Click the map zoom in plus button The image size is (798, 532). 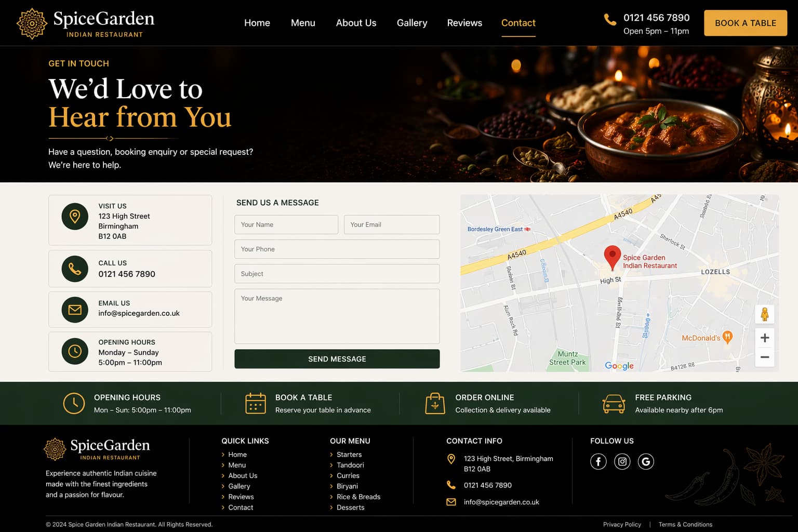coord(764,338)
